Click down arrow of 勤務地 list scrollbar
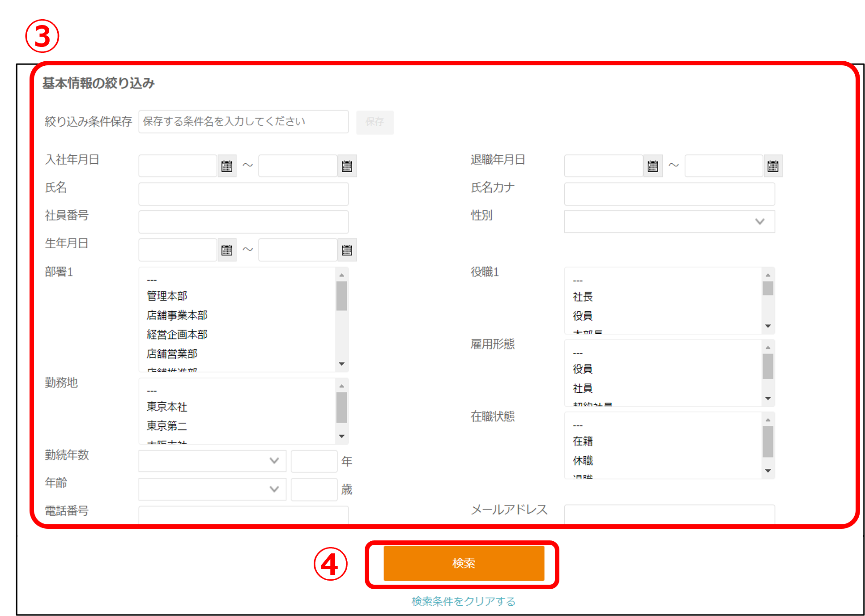 click(342, 436)
